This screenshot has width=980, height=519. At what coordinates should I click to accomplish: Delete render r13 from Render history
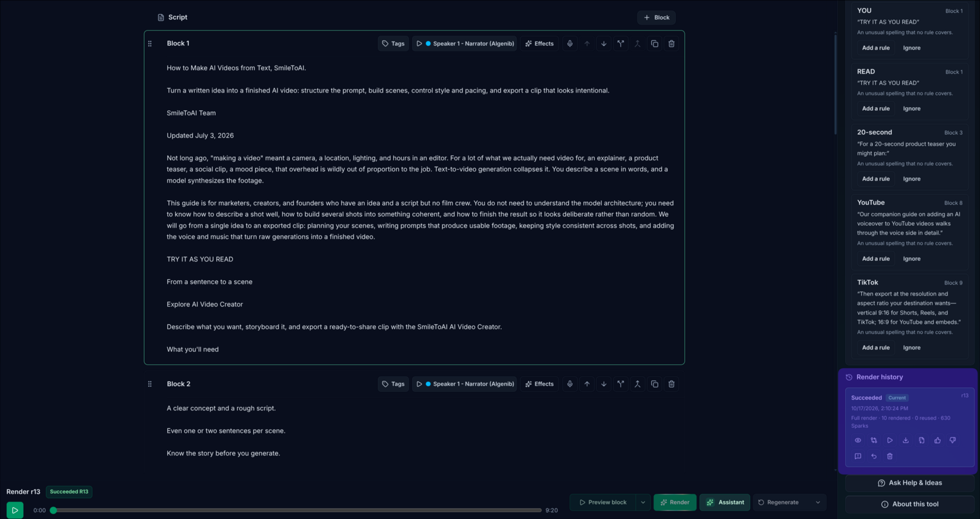click(x=890, y=456)
